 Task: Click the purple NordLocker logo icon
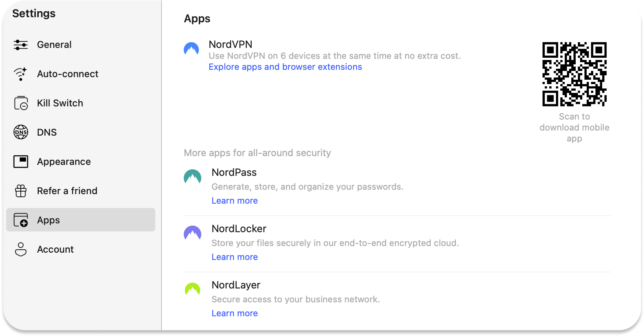(193, 233)
